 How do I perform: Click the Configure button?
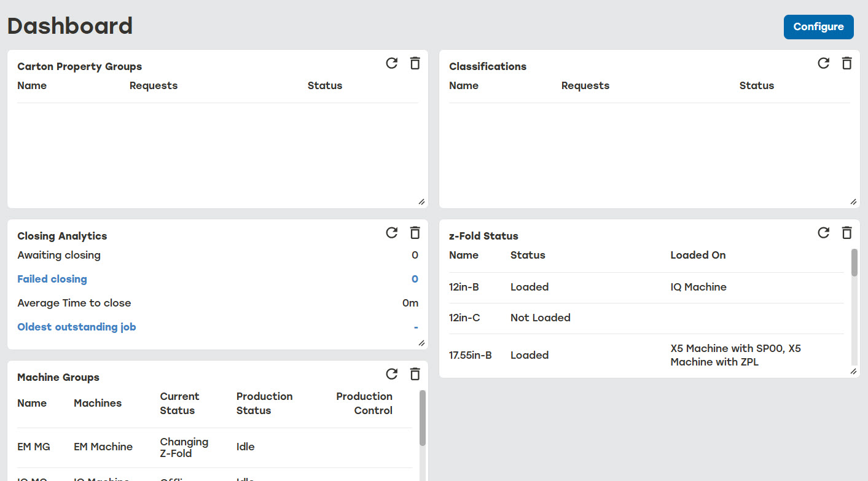click(x=818, y=27)
